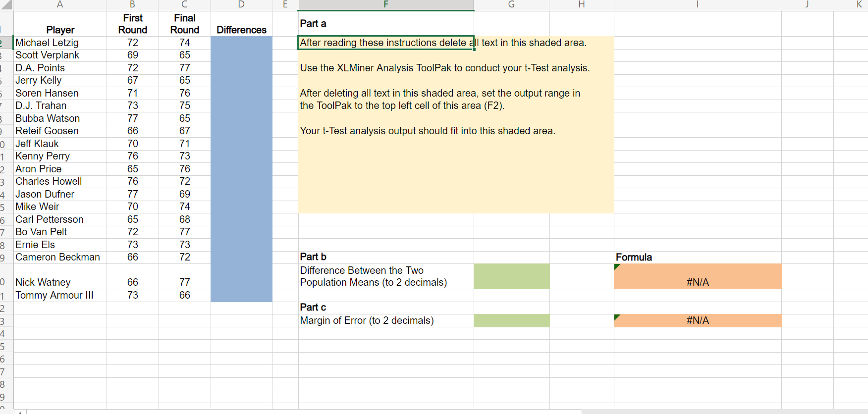Click the 'Part a' label cell
The height and width of the screenshot is (414, 868).
tap(386, 24)
